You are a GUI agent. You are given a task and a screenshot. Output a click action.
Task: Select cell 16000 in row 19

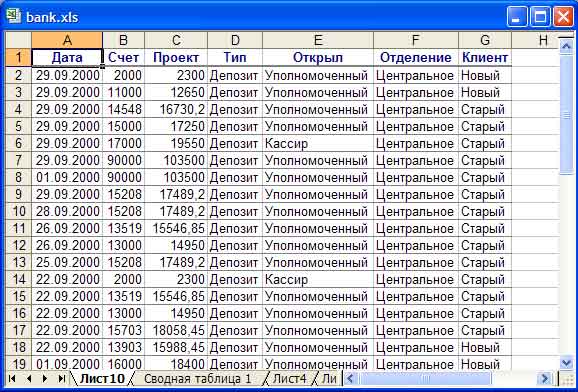[x=123, y=364]
